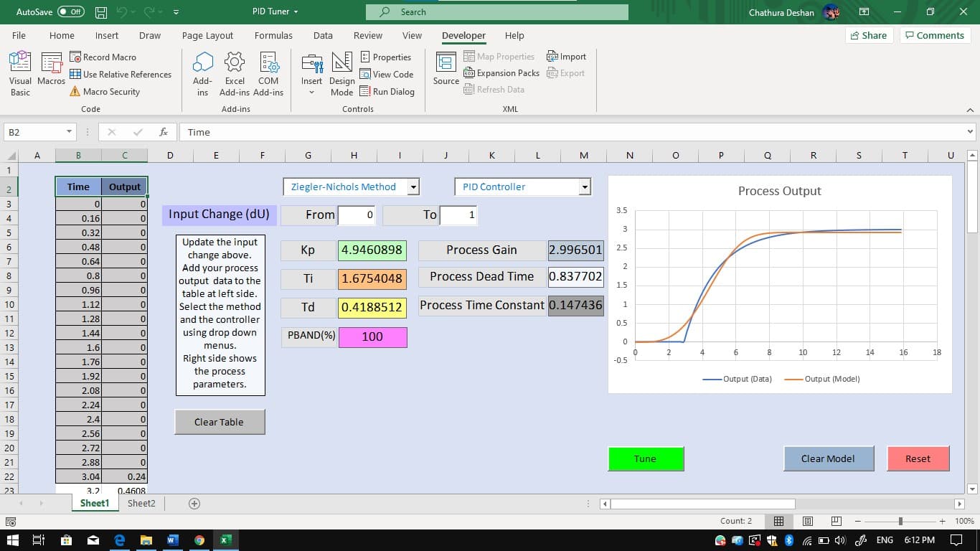Viewport: 980px width, 551px height.
Task: Open the XML Source pane
Action: coord(446,69)
